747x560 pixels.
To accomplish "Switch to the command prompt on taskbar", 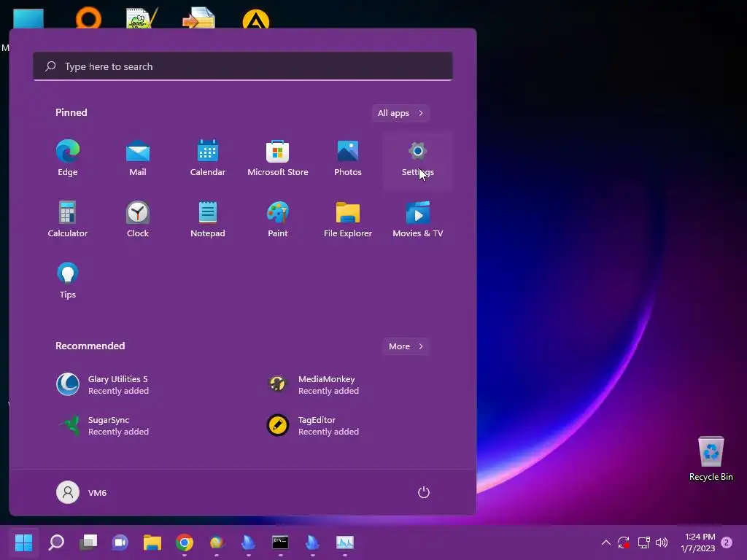I will tap(280, 542).
